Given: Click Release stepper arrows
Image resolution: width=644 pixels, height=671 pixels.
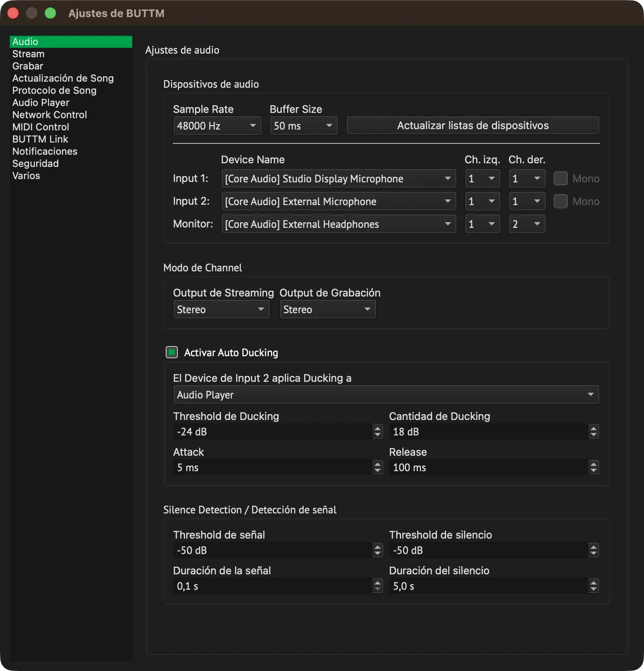Looking at the screenshot, I should point(594,467).
